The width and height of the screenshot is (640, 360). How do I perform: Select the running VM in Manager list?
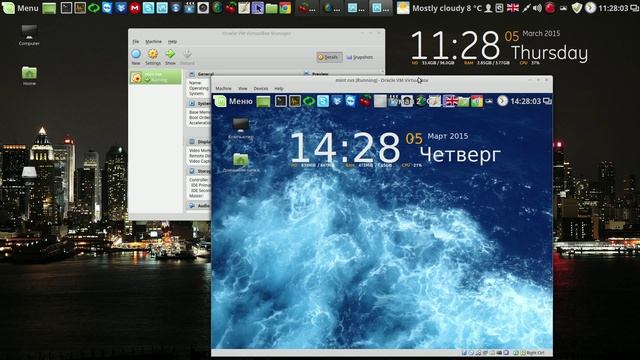point(156,77)
